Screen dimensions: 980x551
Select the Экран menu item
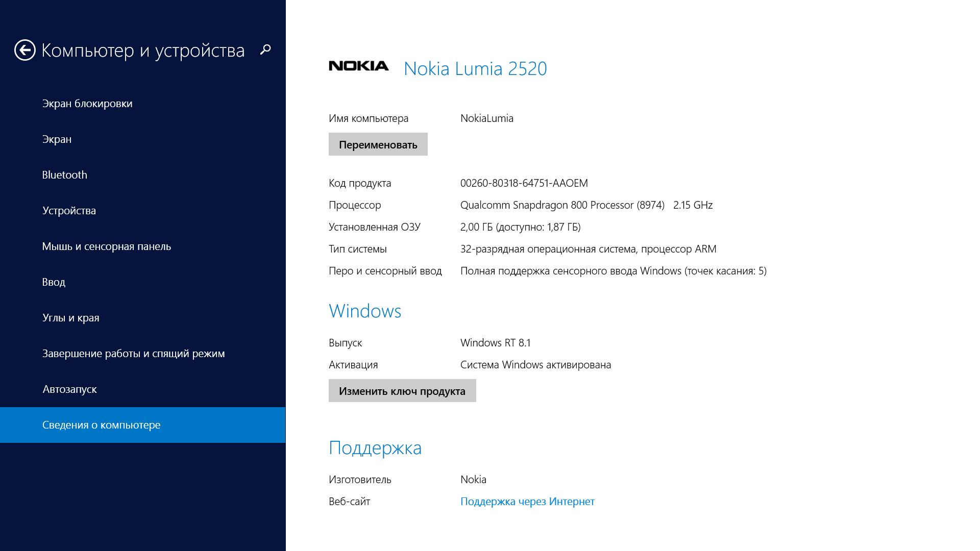tap(143, 139)
